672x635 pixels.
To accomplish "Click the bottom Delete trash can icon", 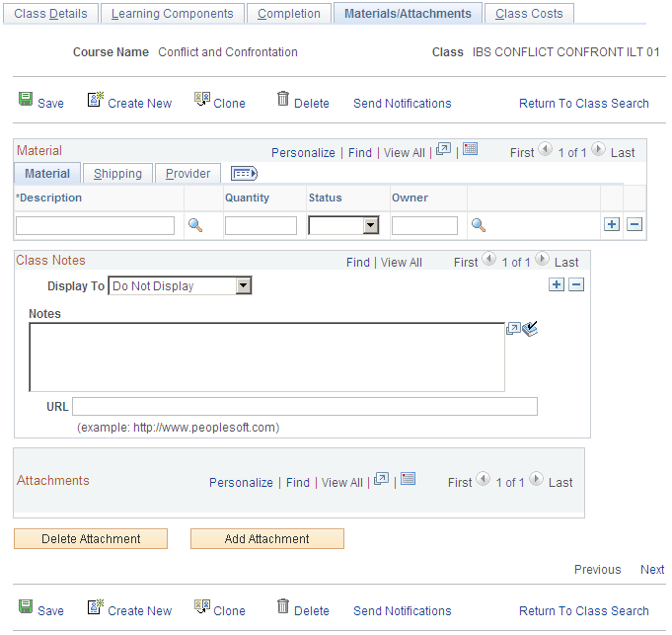I will 283,606.
